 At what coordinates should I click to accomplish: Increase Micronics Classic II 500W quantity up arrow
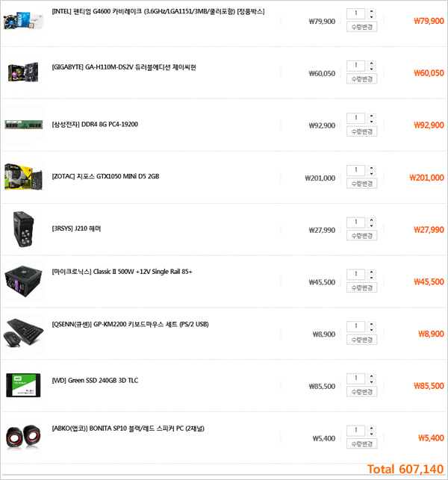(x=371, y=272)
